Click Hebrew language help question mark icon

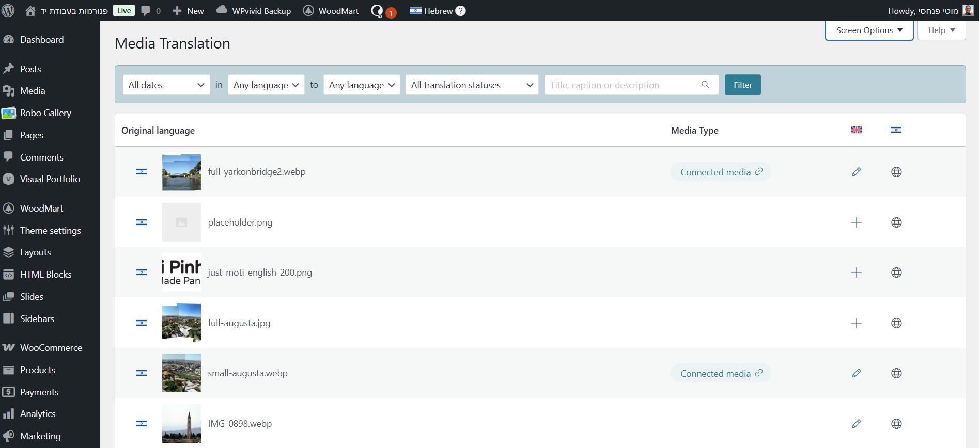point(460,11)
